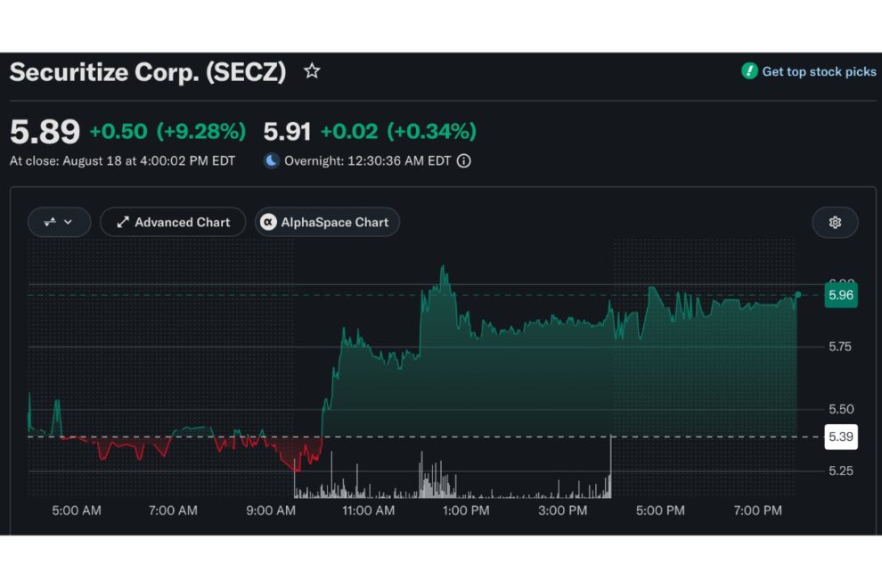Image resolution: width=882 pixels, height=588 pixels.
Task: Open the Advanced Chart view
Action: 173,222
